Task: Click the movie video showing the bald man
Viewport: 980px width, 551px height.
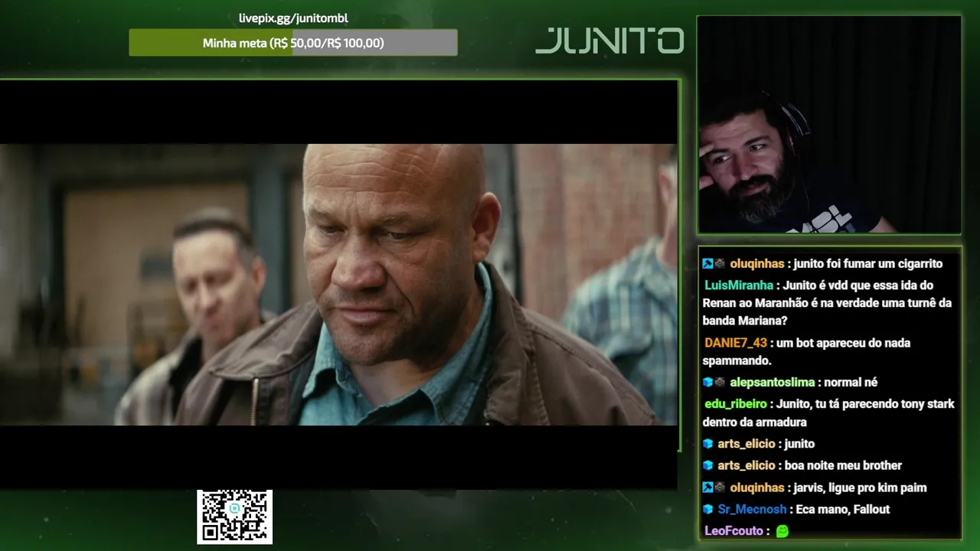Action: (x=338, y=285)
